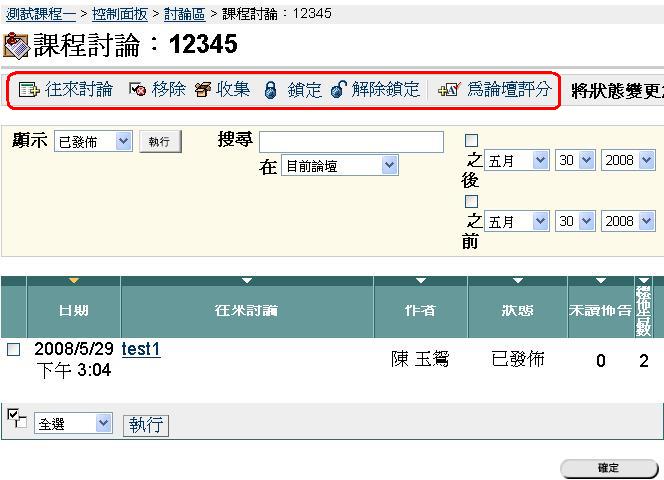Enable the 之前 date filter checkbox
This screenshot has height=480, width=664.
(x=472, y=201)
